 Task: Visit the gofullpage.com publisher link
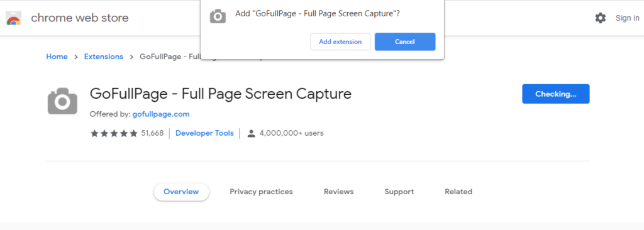pyautogui.click(x=161, y=114)
